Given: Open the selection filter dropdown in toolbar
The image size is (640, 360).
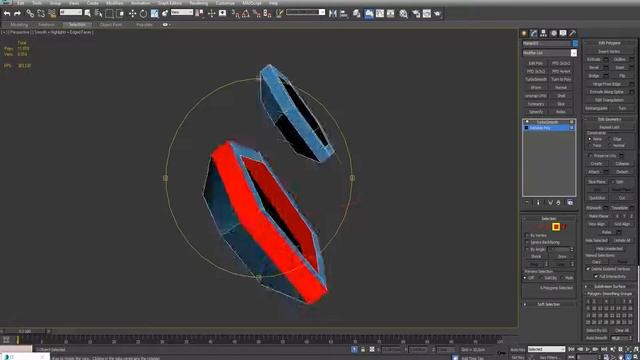Looking at the screenshot, I should tap(71, 12).
